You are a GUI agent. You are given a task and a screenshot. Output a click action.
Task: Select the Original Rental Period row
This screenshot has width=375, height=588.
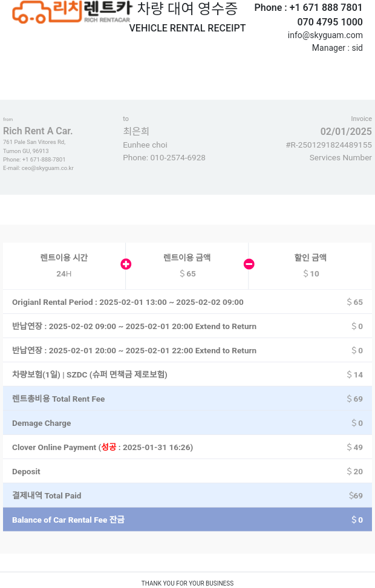(187, 302)
